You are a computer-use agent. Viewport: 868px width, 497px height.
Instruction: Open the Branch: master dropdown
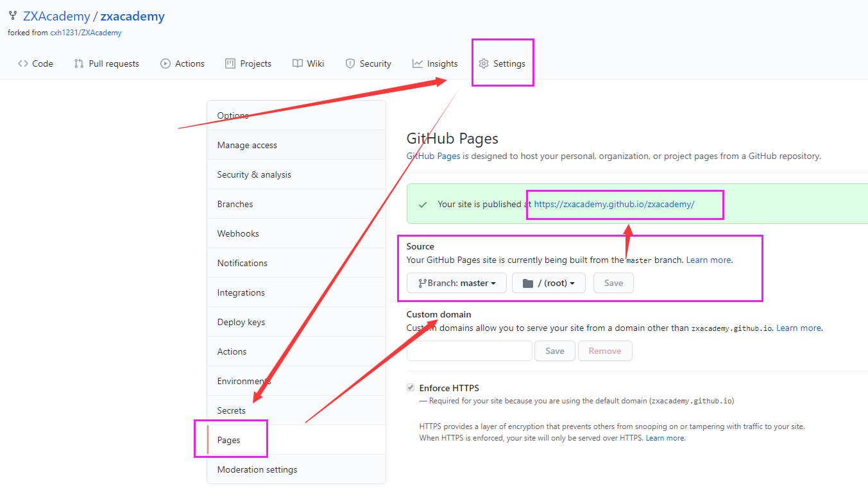click(x=456, y=283)
